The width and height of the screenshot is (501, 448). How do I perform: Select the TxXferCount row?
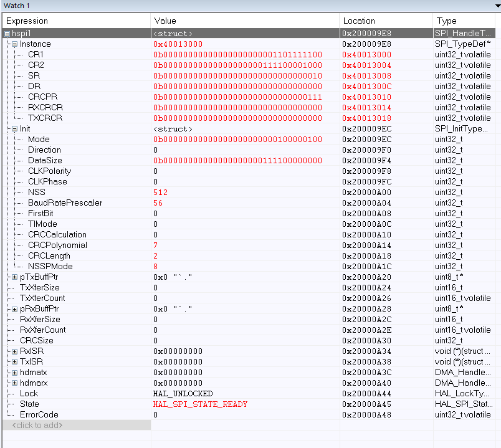249,298
